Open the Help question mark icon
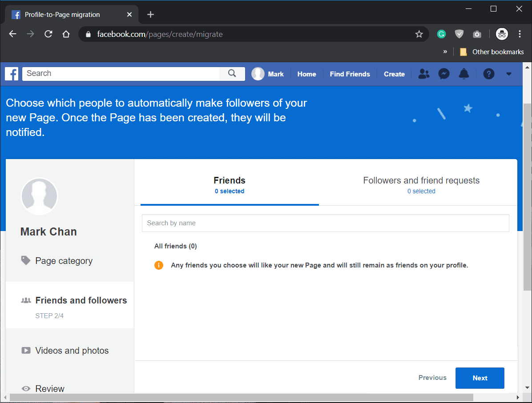Screen dimensions: 532x403 point(488,74)
